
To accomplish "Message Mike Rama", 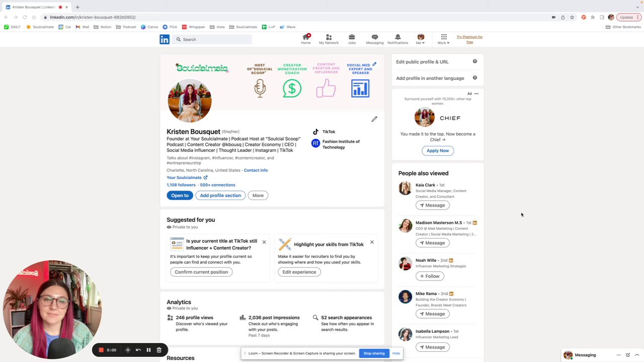I will point(432,314).
